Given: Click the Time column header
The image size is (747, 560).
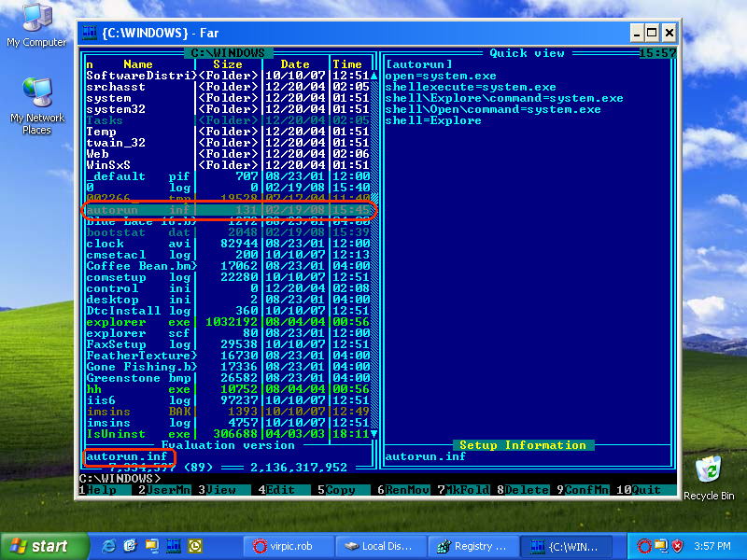Looking at the screenshot, I should coord(347,64).
